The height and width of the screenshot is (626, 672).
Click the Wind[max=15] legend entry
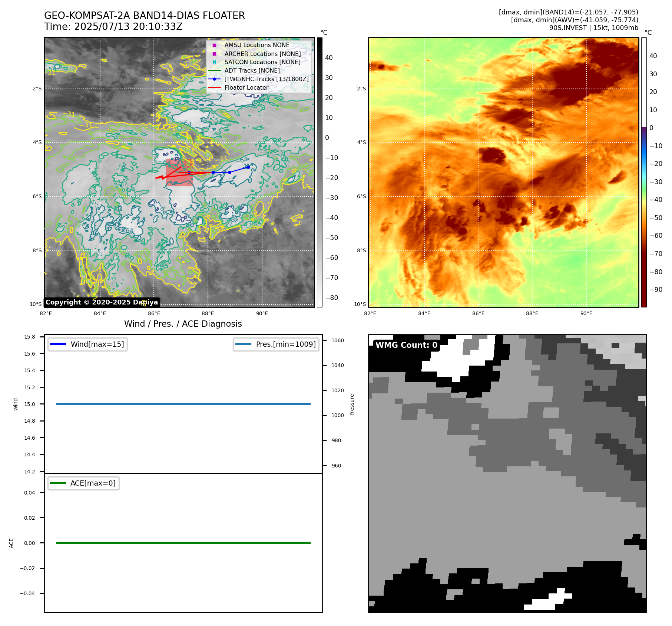point(87,344)
